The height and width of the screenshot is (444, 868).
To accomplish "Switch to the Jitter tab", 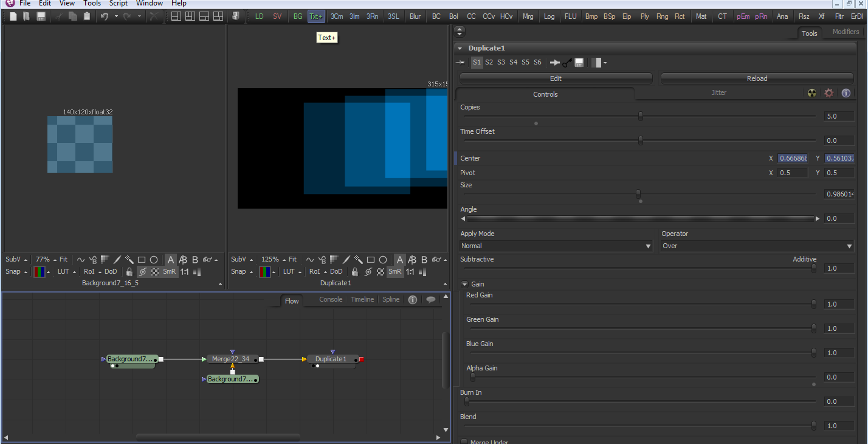I will pos(719,93).
